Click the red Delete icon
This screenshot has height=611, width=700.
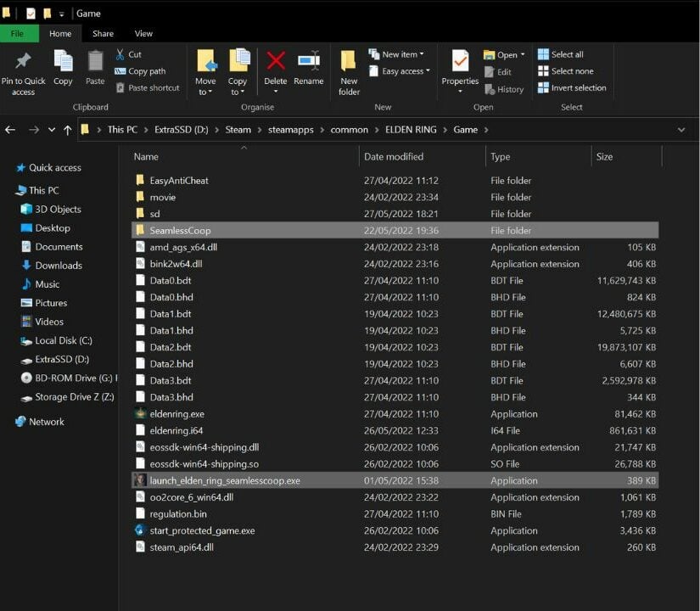276,62
